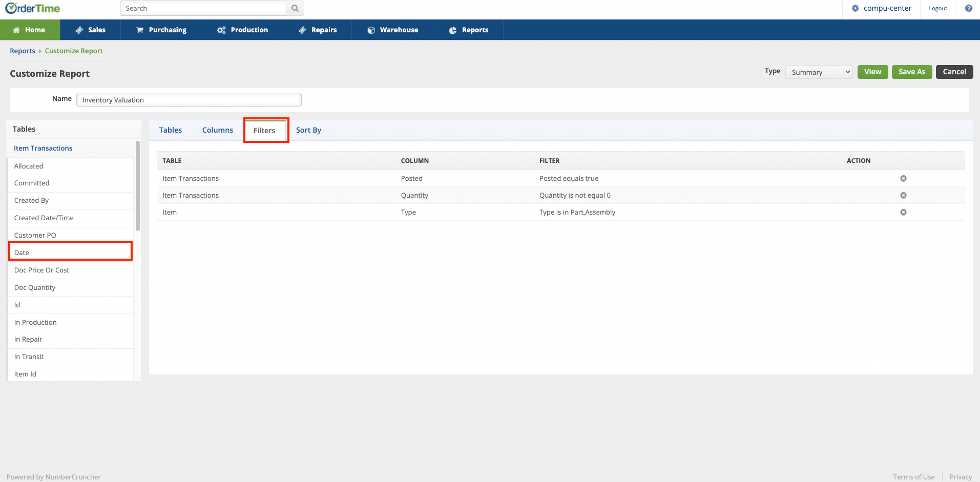Select the Date field

[x=71, y=253]
